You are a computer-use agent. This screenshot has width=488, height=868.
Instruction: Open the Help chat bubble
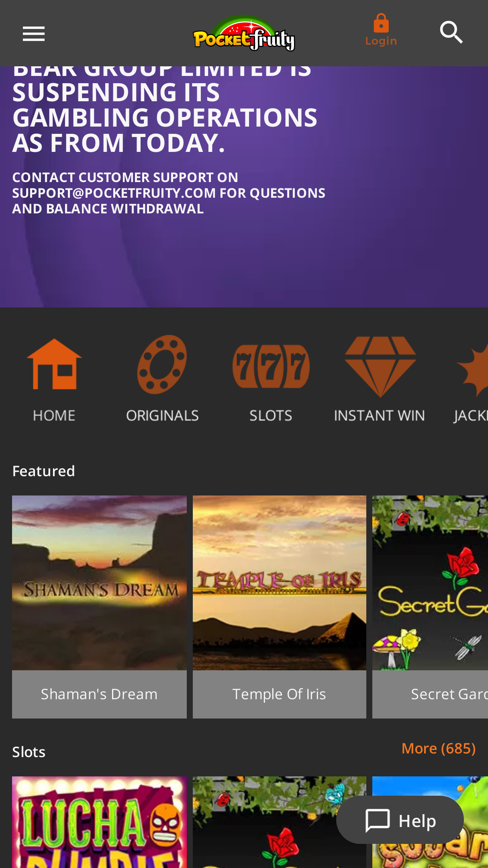point(400,820)
